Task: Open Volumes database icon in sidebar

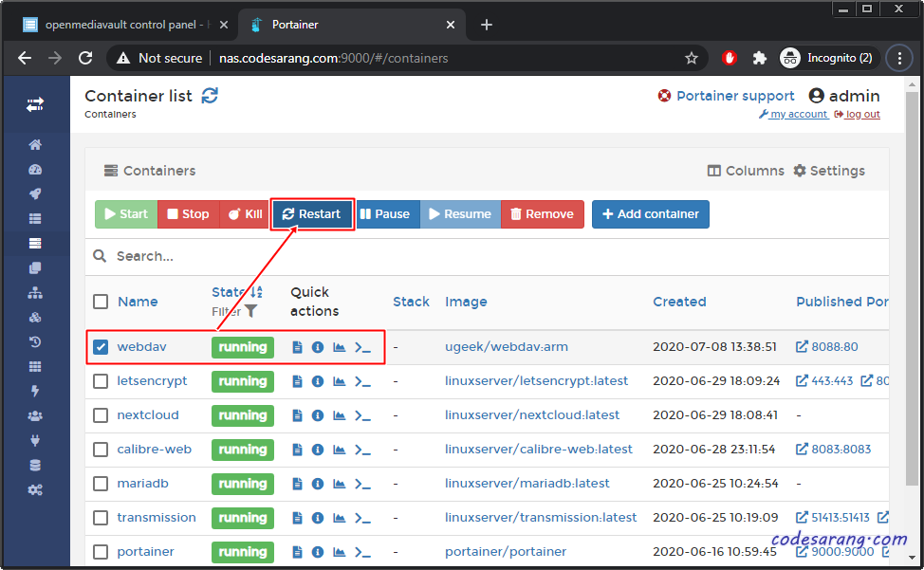Action: pos(35,465)
